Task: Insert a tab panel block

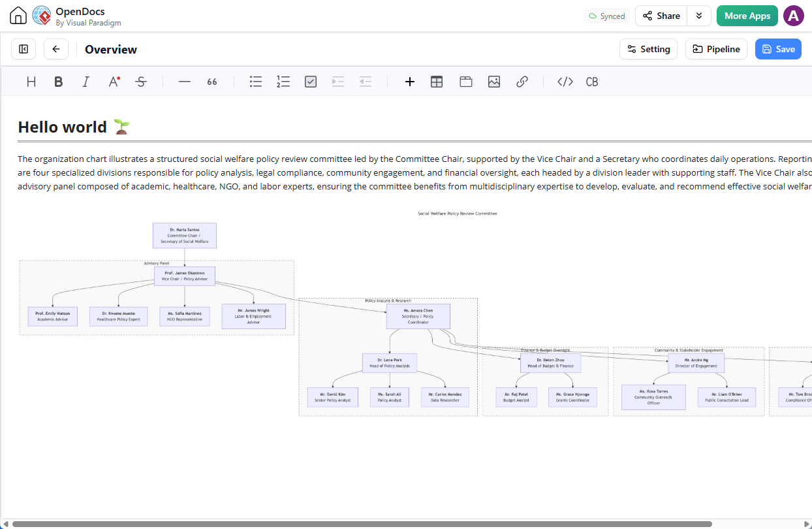Action: pyautogui.click(x=466, y=82)
